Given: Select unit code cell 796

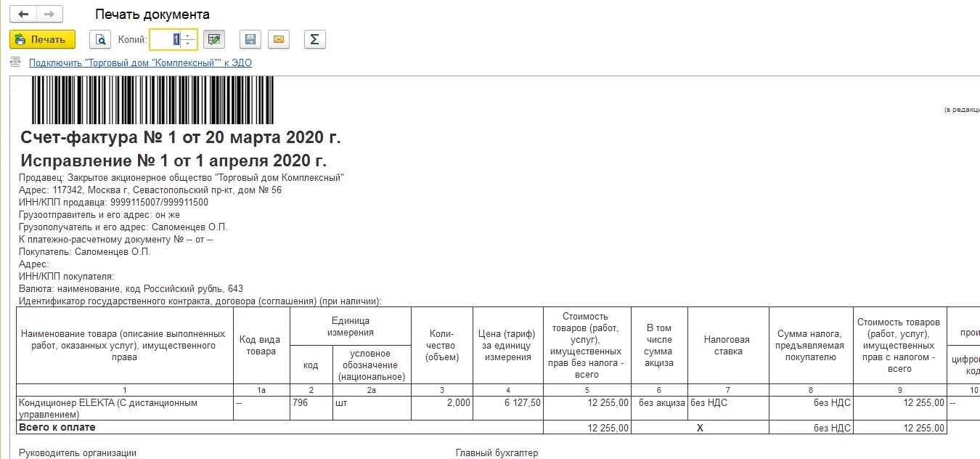Looking at the screenshot, I should pyautogui.click(x=311, y=407).
